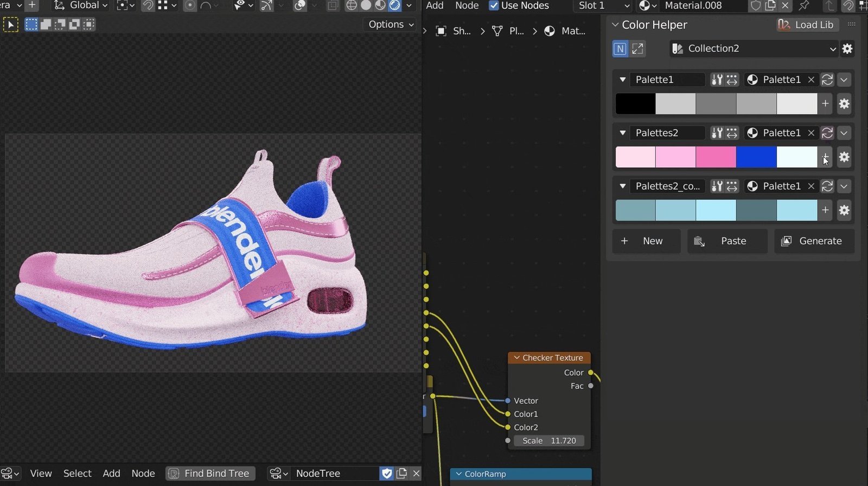Unlink Material.008 with the X icon
The width and height of the screenshot is (868, 486).
(785, 5)
